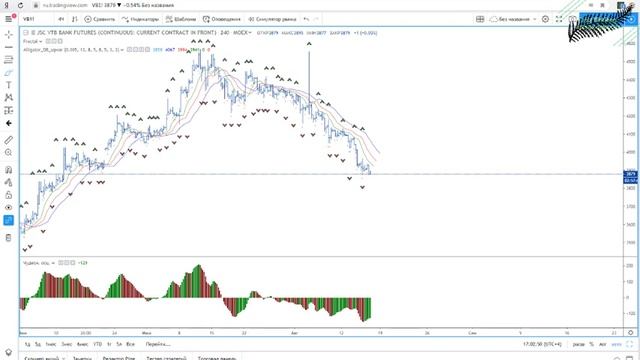Toggle авто auto scale button

point(616,344)
